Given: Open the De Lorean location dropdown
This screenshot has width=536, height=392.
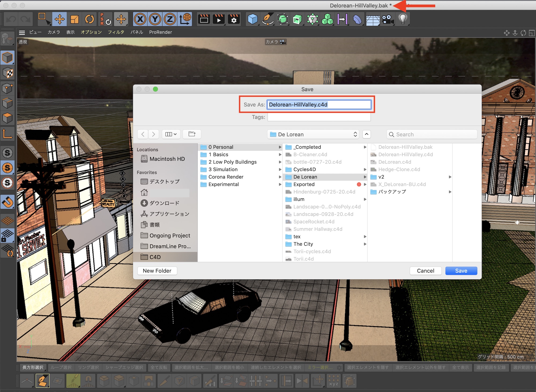Looking at the screenshot, I should (313, 134).
